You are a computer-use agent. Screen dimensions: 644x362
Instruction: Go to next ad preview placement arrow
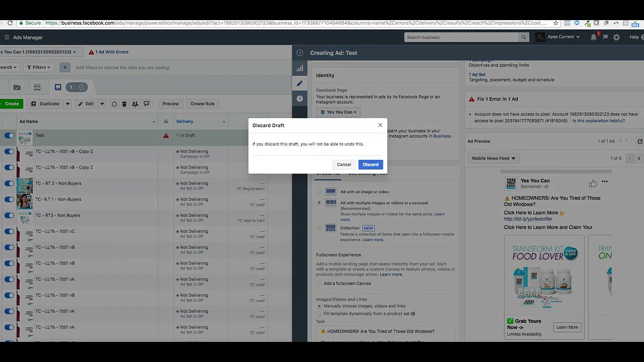pyautogui.click(x=639, y=158)
